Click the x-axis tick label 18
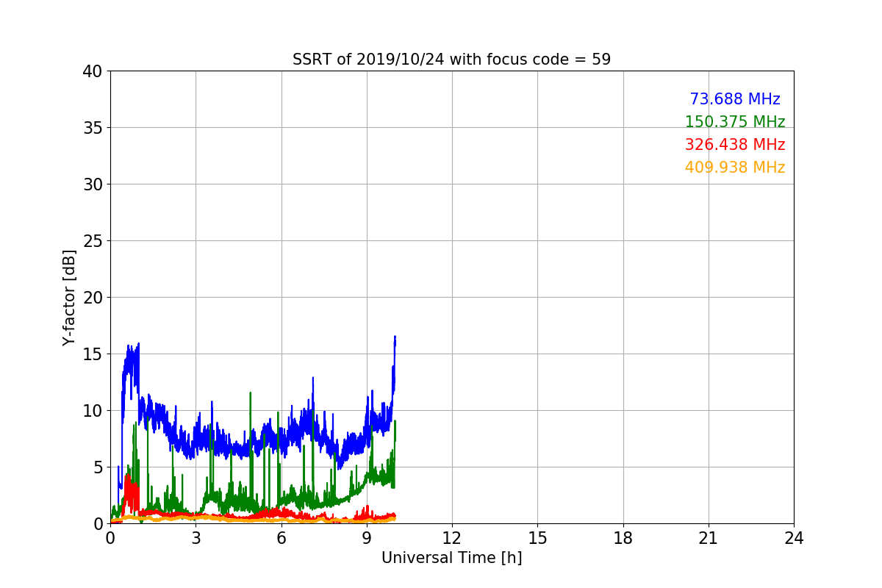The height and width of the screenshot is (588, 882). (623, 538)
